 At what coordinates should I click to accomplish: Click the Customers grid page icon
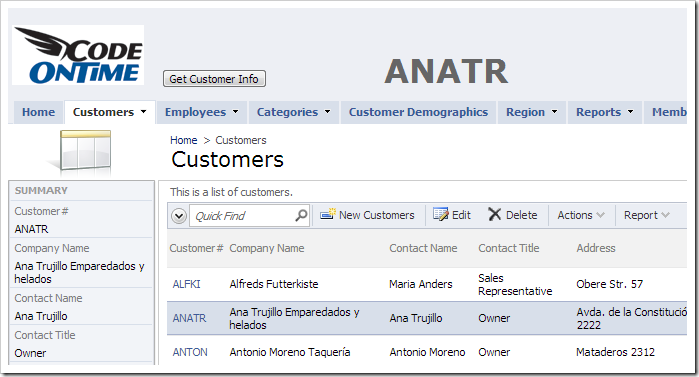pyautogui.click(x=84, y=151)
